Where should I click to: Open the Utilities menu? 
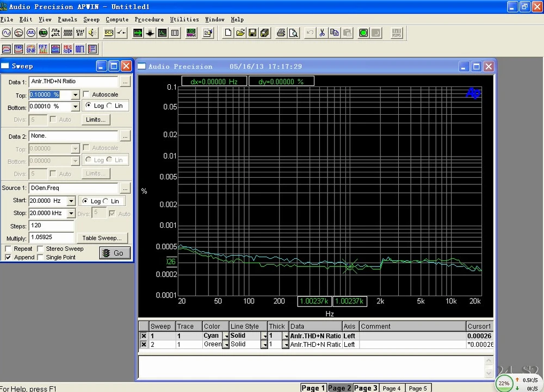(x=184, y=20)
